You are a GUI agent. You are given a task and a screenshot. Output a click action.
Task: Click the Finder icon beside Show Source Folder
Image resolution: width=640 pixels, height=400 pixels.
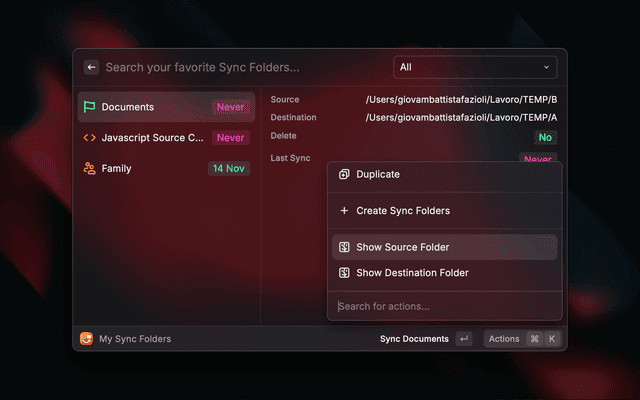pyautogui.click(x=344, y=247)
